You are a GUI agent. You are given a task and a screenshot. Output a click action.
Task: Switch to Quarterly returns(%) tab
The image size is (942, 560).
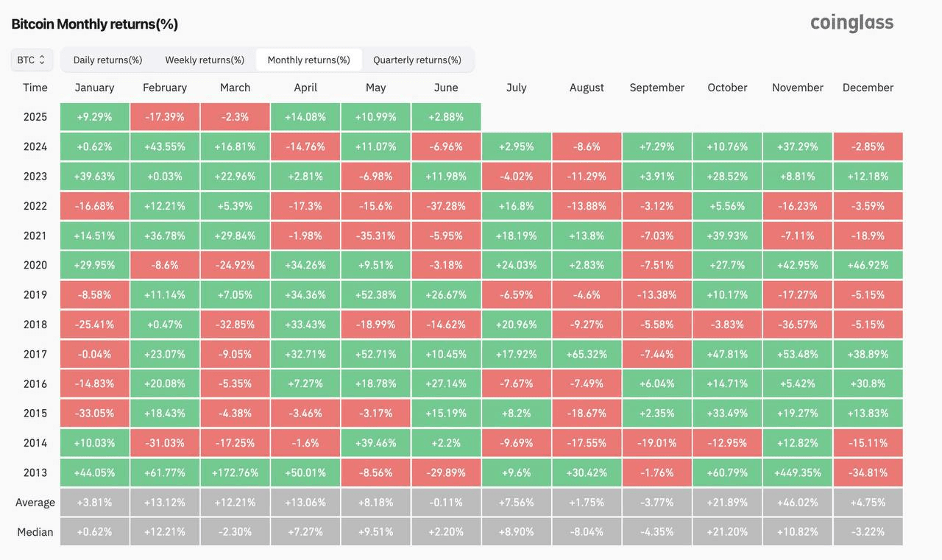coord(417,60)
